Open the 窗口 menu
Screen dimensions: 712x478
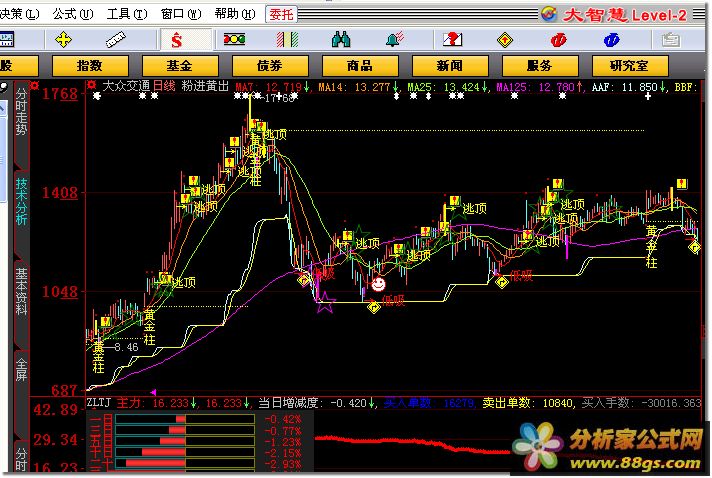pyautogui.click(x=179, y=14)
